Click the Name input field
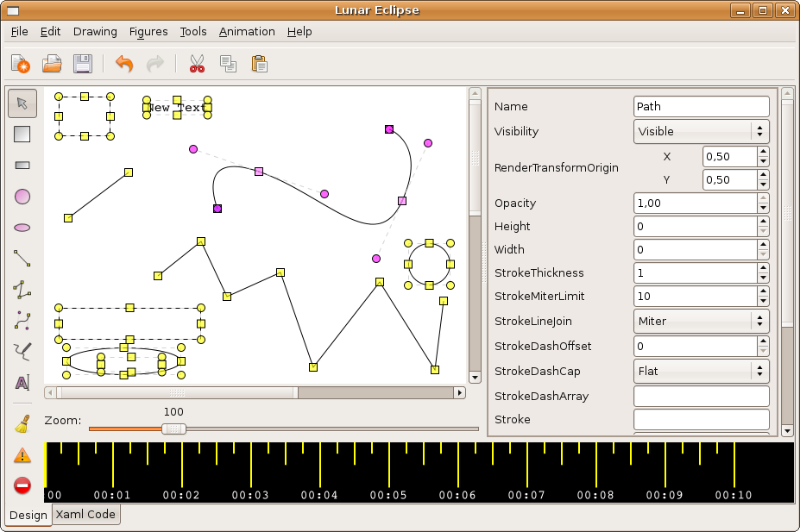 [x=701, y=107]
